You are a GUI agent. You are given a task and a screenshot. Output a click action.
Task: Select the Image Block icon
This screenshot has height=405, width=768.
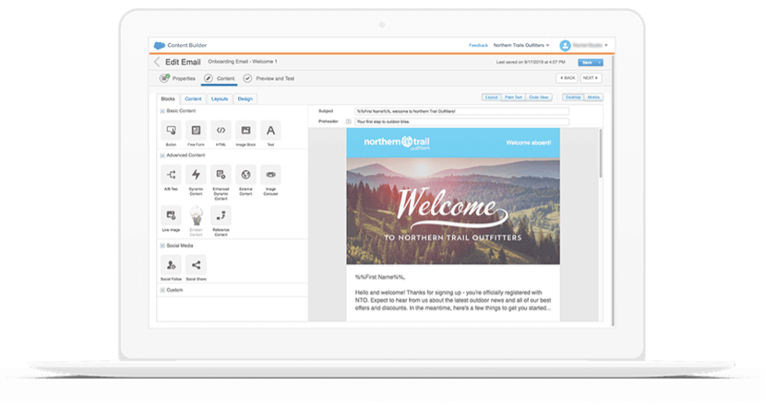pyautogui.click(x=246, y=131)
